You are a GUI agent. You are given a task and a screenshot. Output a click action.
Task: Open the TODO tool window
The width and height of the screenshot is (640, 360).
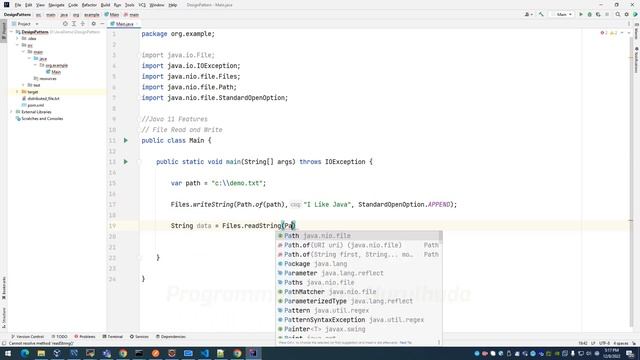pos(60,337)
